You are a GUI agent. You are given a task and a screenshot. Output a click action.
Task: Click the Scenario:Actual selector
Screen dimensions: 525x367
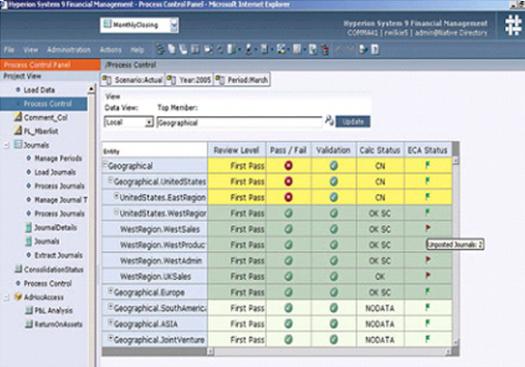tap(133, 80)
